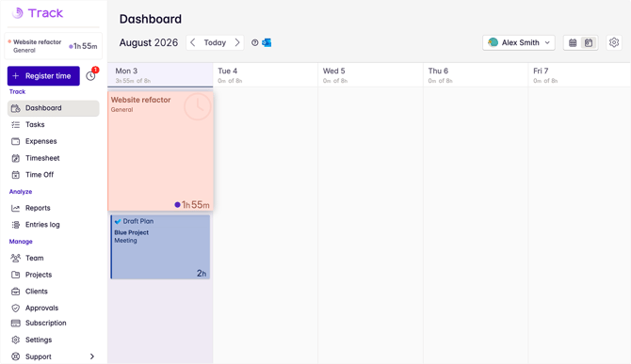Click the August 2026 month label
Image resolution: width=631 pixels, height=364 pixels.
point(149,42)
